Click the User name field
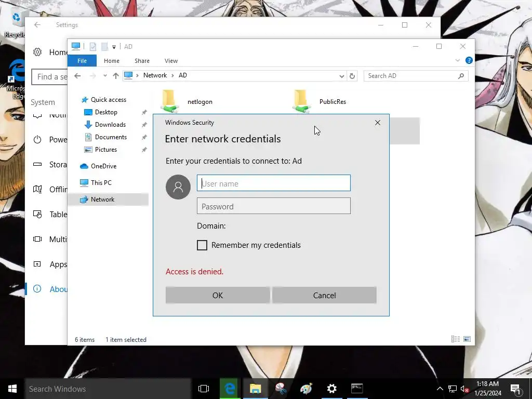Viewport: 532px width, 399px height. 273,183
